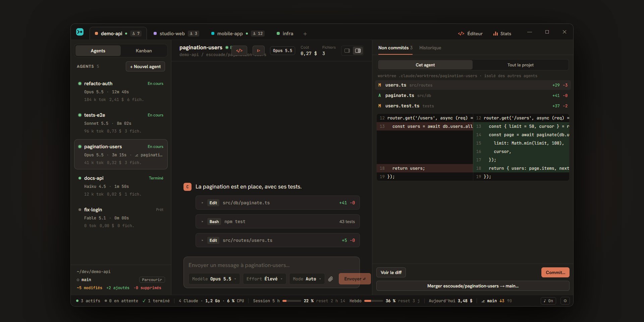
Task: Switch sidebar view to Kanban
Action: point(144,51)
